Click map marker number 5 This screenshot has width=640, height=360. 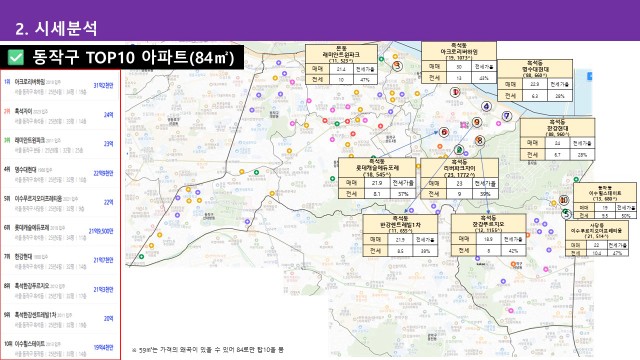tap(567, 213)
